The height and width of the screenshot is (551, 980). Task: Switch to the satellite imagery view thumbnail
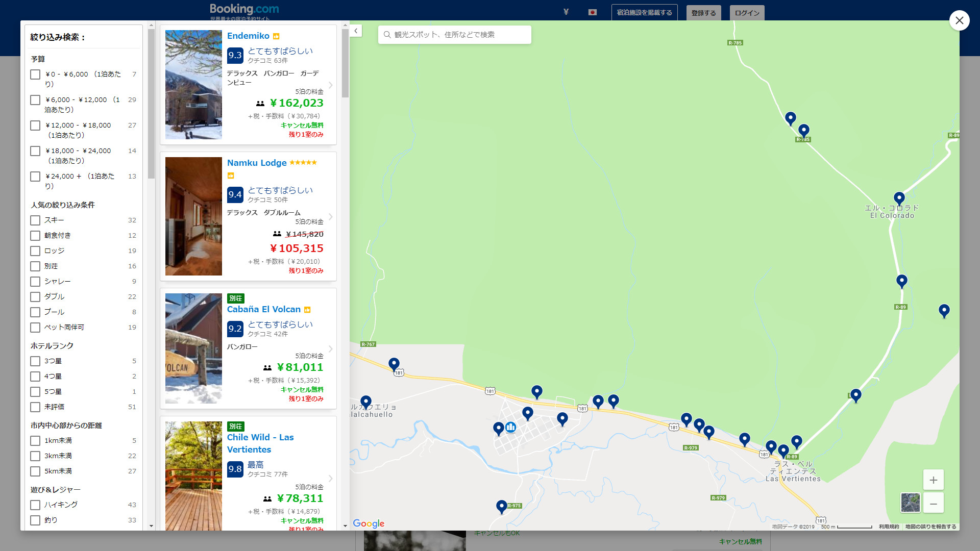click(910, 503)
